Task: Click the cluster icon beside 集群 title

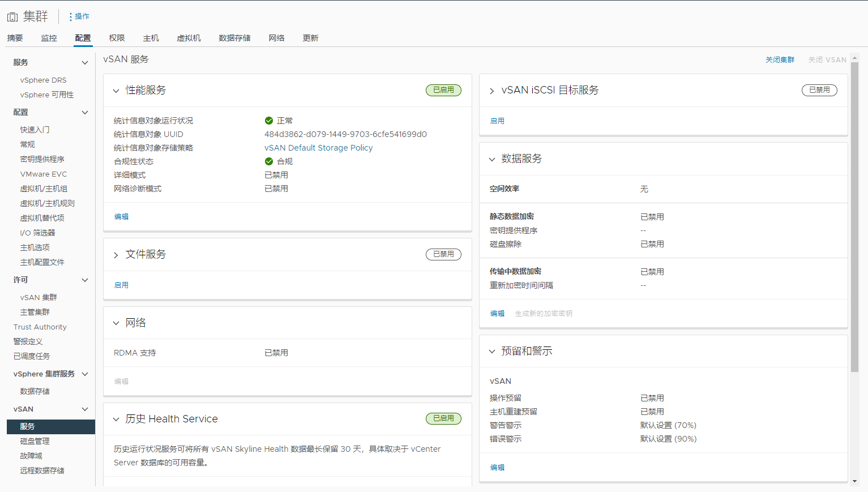Action: 12,17
